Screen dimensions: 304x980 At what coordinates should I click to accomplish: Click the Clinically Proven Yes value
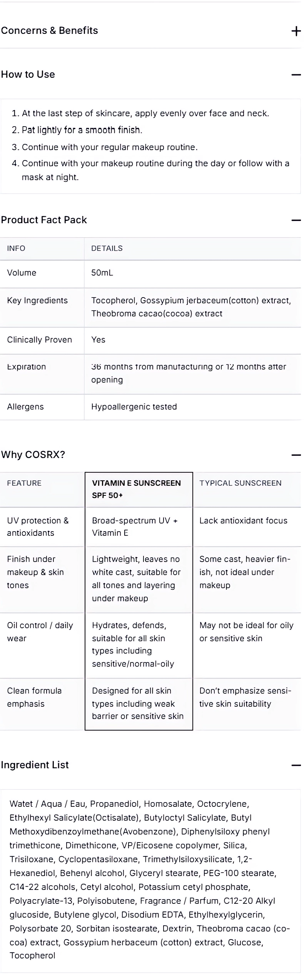99,339
